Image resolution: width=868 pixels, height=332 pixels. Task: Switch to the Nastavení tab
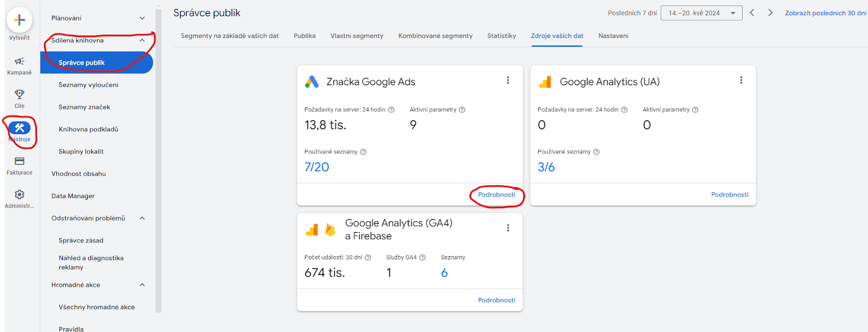613,36
